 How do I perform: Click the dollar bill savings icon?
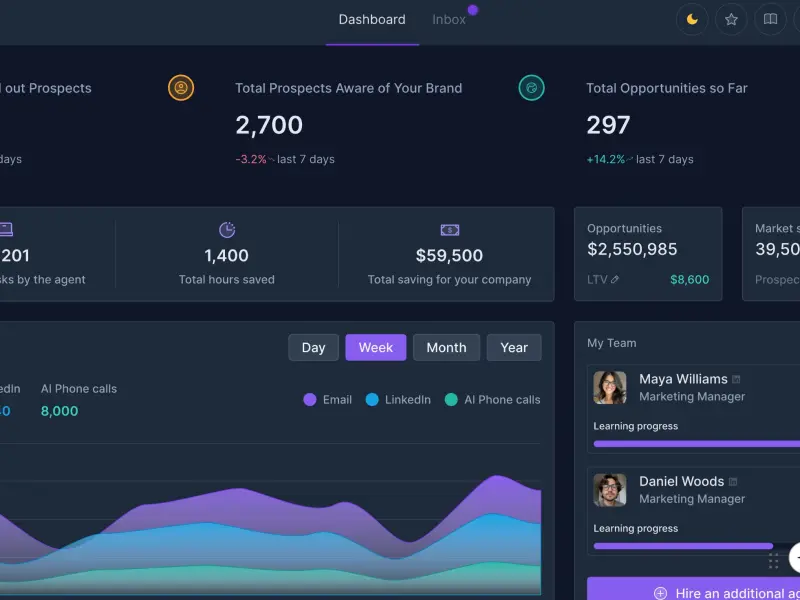click(x=449, y=230)
